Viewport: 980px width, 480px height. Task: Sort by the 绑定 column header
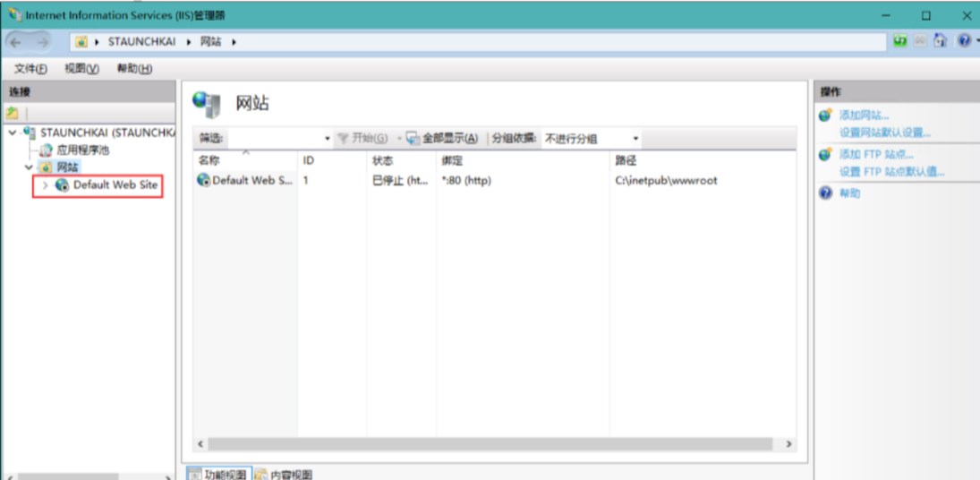[523, 160]
